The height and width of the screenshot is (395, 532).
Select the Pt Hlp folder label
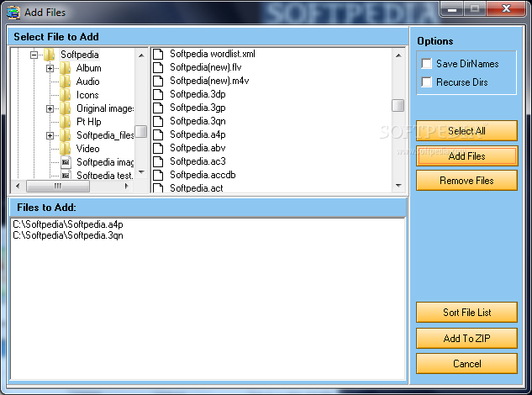89,122
